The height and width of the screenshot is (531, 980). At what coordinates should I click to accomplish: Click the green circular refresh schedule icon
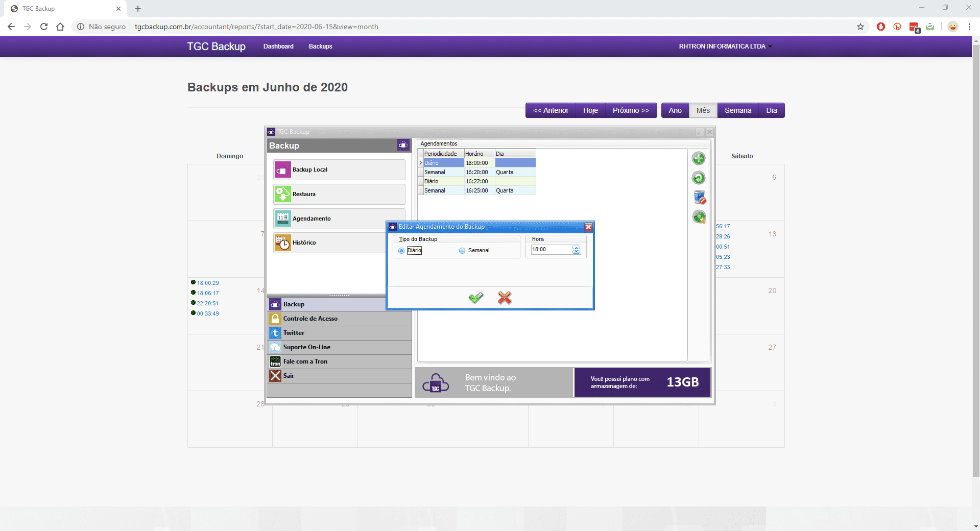click(699, 178)
